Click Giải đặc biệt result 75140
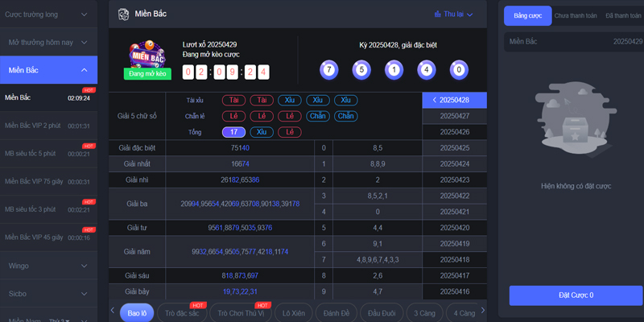 pos(240,148)
